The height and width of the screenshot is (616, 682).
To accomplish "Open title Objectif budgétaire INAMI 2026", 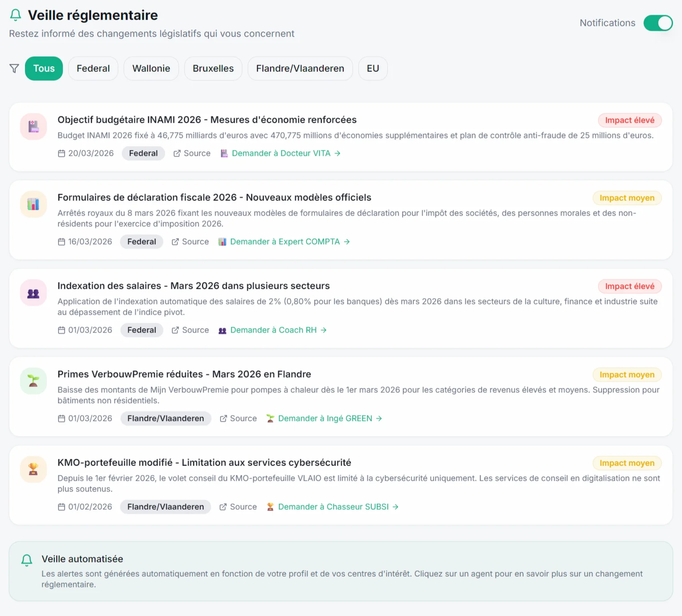I will (x=207, y=120).
